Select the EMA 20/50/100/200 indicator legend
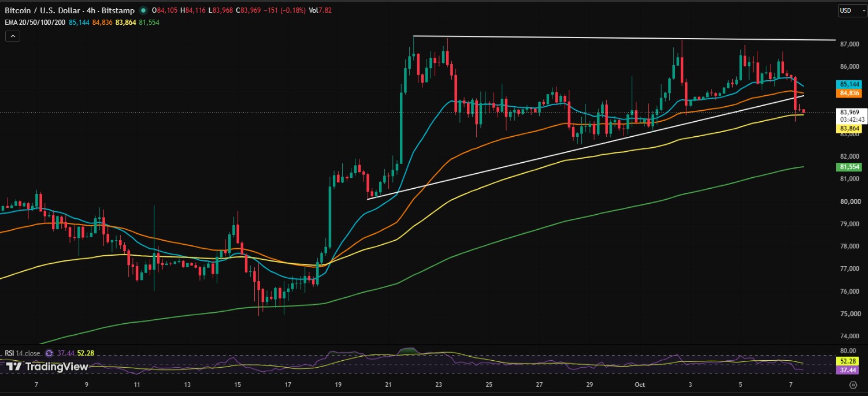This screenshot has height=396, width=868. 35,22
